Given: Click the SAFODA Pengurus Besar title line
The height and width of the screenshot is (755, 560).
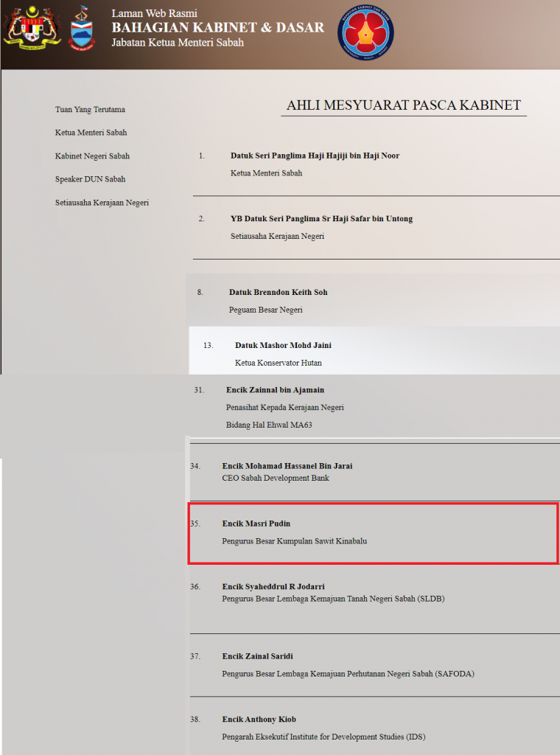Looking at the screenshot, I should coord(349,674).
